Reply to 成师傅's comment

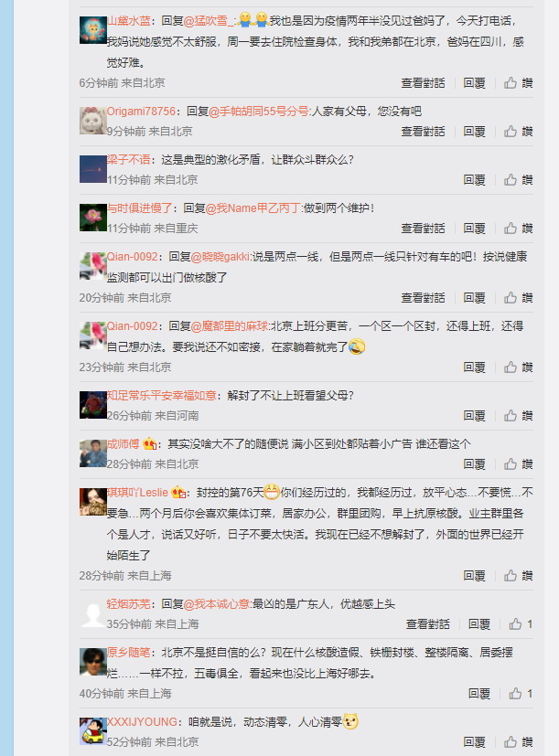(x=474, y=463)
